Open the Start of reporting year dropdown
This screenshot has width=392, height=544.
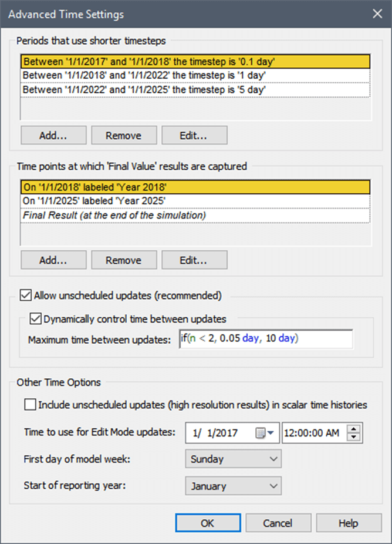coord(233,486)
